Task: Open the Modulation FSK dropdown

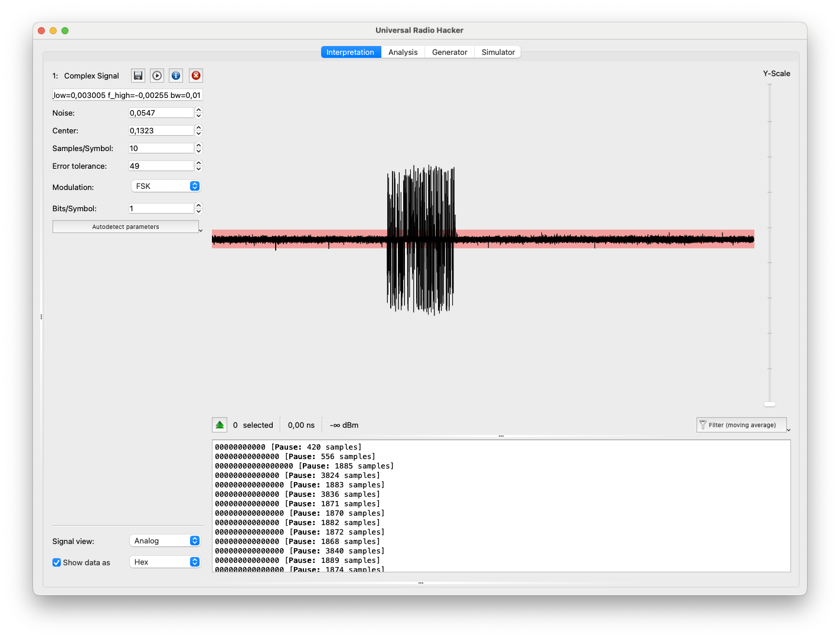Action: 166,186
